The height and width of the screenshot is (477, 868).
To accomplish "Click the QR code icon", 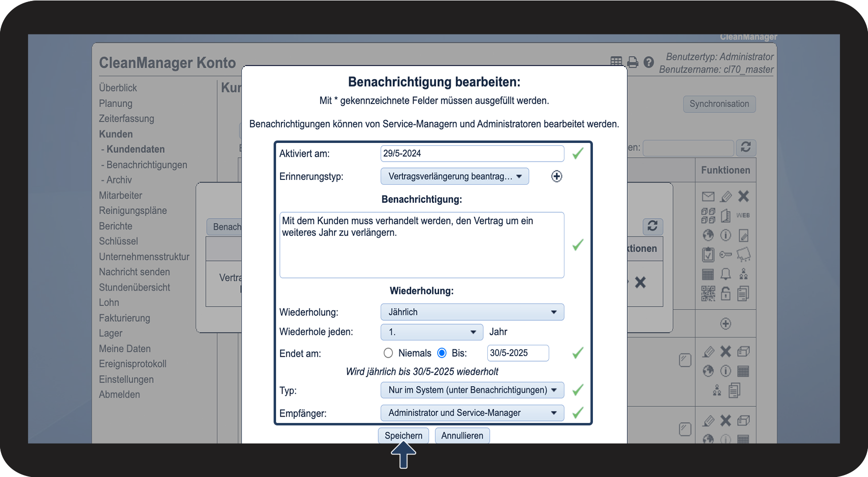I will click(x=708, y=293).
